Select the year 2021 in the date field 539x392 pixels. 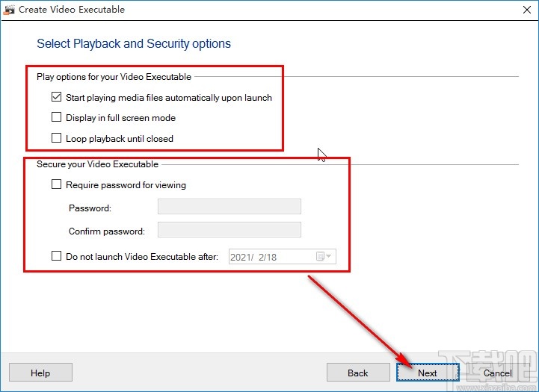241,257
